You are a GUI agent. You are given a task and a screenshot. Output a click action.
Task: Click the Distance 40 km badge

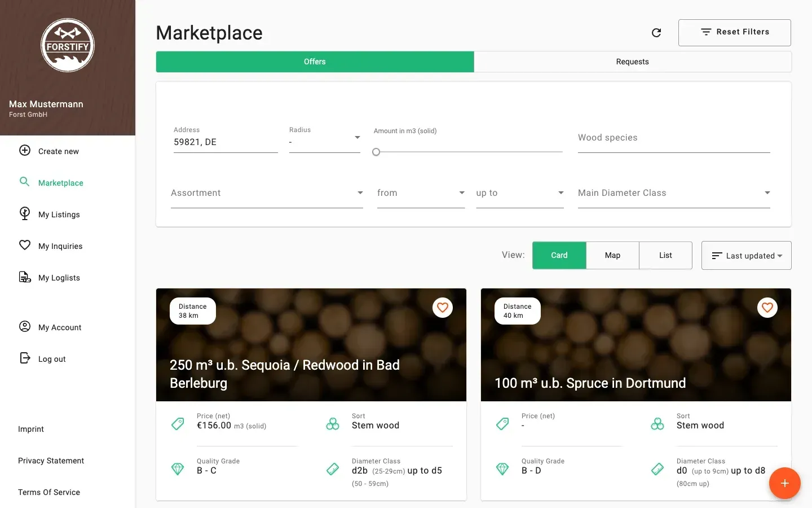tap(518, 311)
